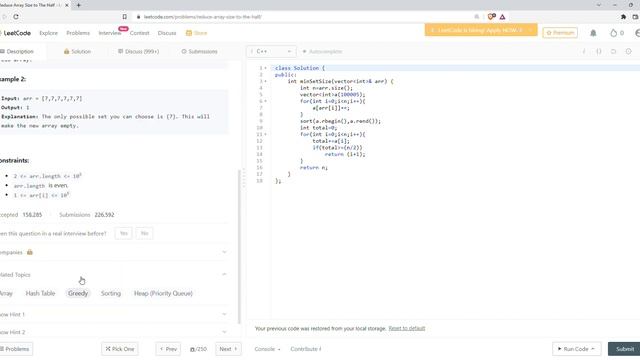The image size is (640, 360).
Task: Select the Greedy topic tag
Action: pos(78,293)
